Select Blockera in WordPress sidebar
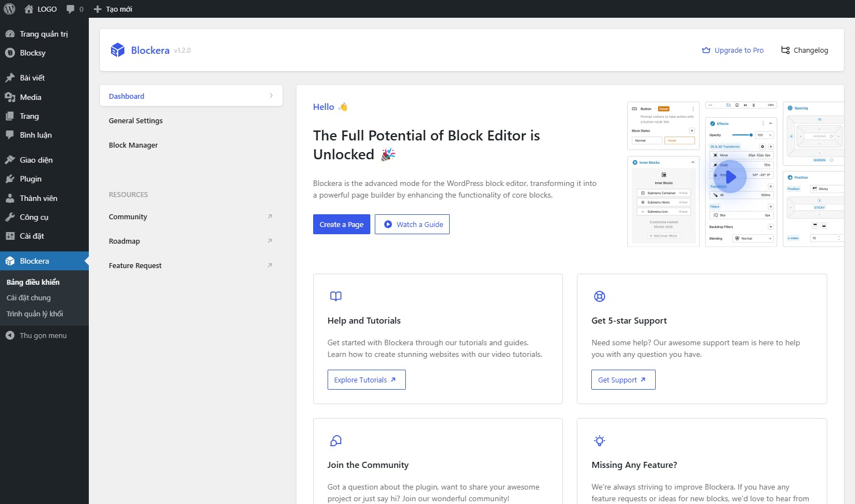This screenshot has height=504, width=855. [x=44, y=261]
